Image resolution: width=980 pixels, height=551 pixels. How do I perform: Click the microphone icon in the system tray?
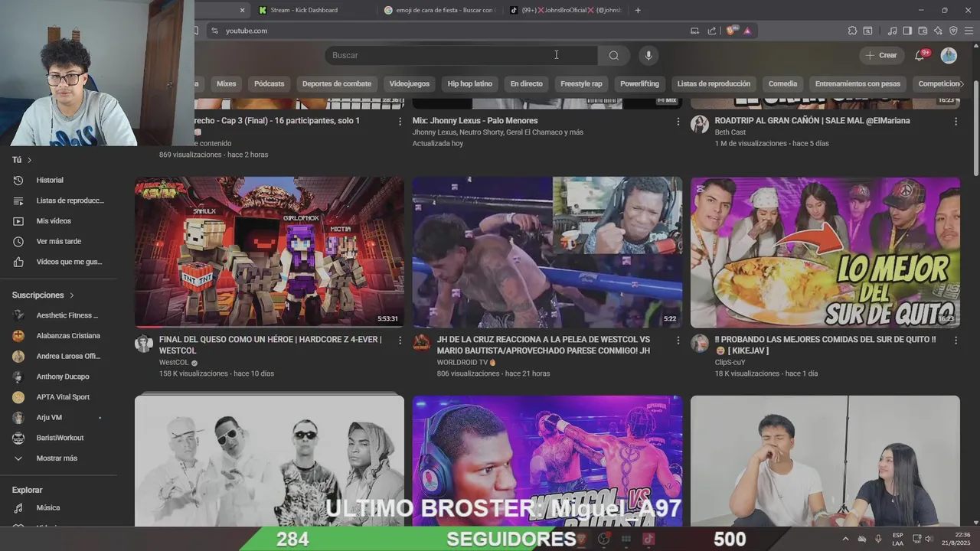[x=878, y=539]
